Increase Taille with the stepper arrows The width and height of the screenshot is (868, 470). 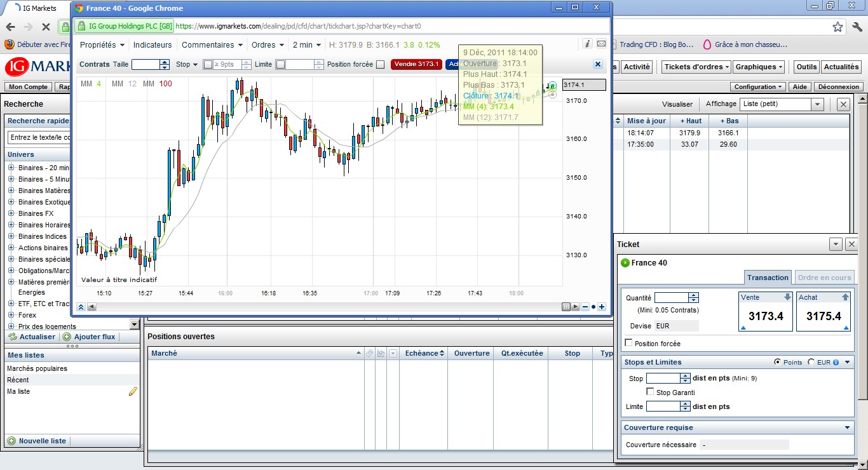pos(165,62)
